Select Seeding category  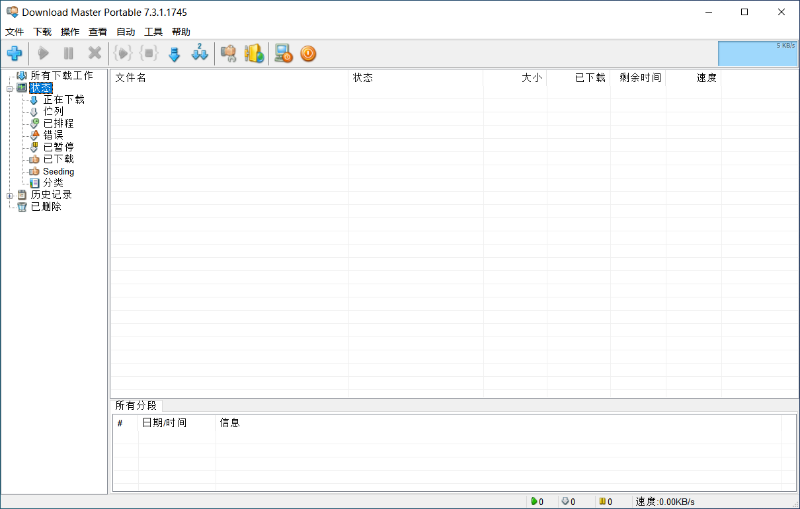click(x=58, y=171)
